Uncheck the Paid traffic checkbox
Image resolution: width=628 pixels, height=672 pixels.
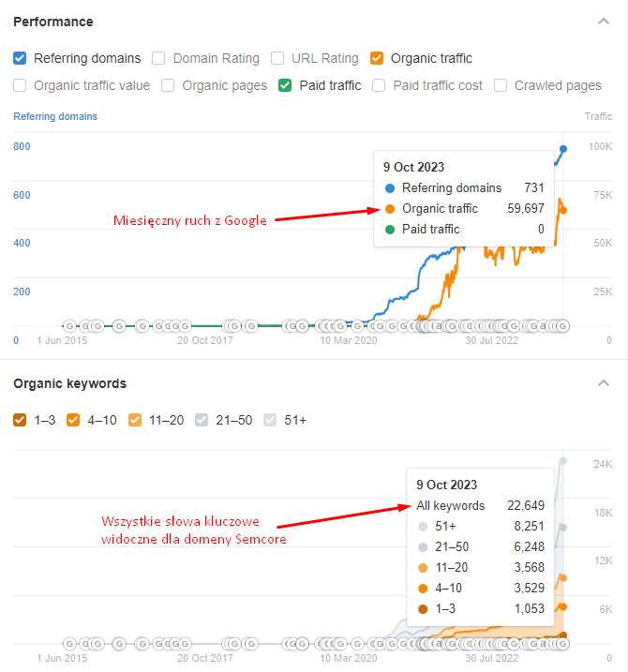(x=285, y=85)
